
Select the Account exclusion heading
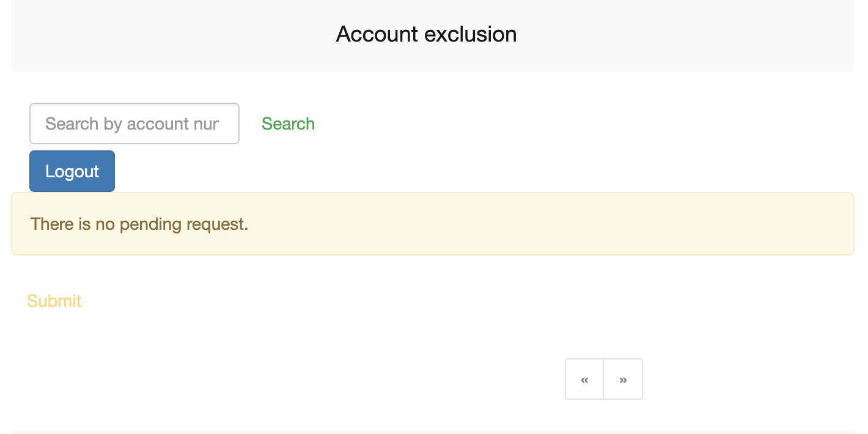coord(426,34)
